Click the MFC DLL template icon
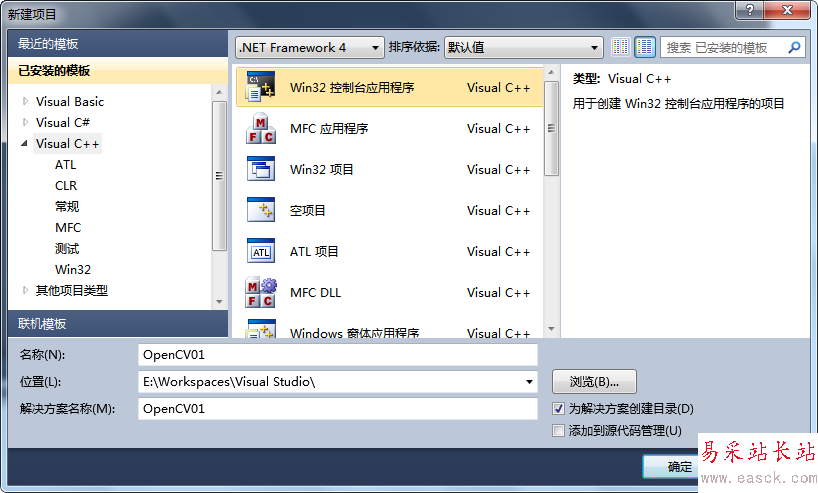 261,292
